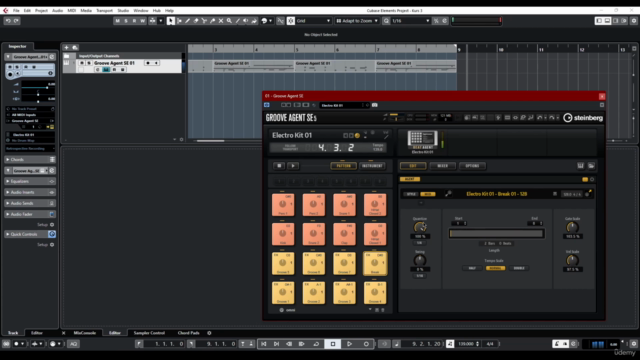
Task: Select the Glue tool
Action: [213, 21]
